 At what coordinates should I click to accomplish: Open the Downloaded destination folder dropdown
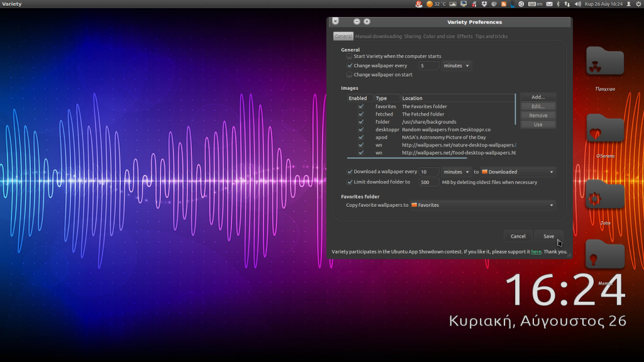[516, 171]
